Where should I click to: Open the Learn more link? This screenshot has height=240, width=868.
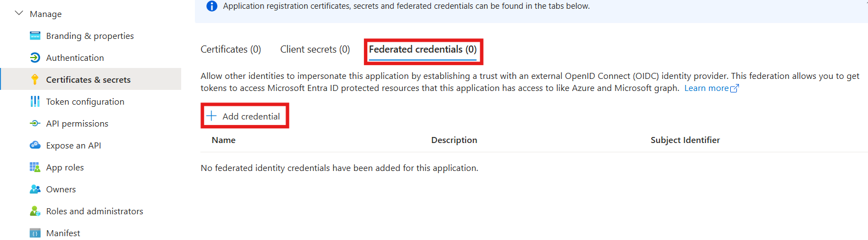point(712,88)
